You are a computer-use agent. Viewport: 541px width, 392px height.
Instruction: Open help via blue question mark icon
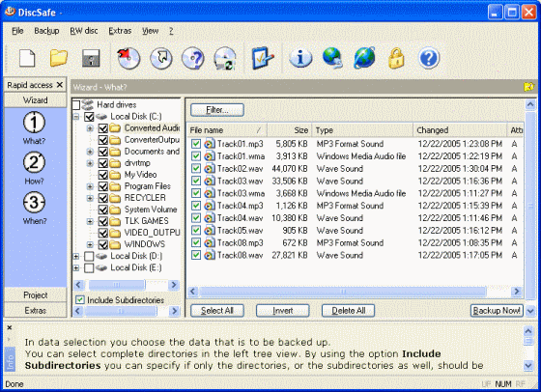pyautogui.click(x=429, y=58)
